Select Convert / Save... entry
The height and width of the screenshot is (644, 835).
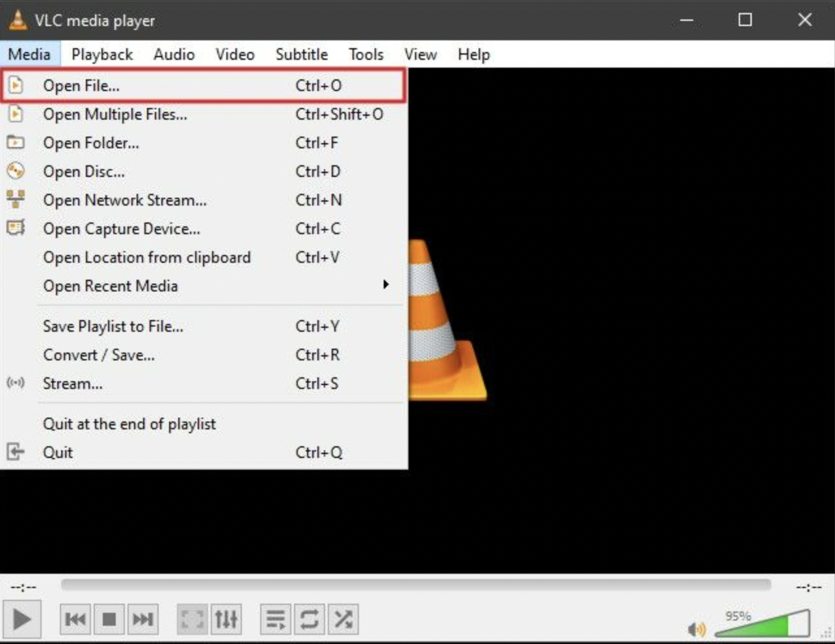[204, 355]
